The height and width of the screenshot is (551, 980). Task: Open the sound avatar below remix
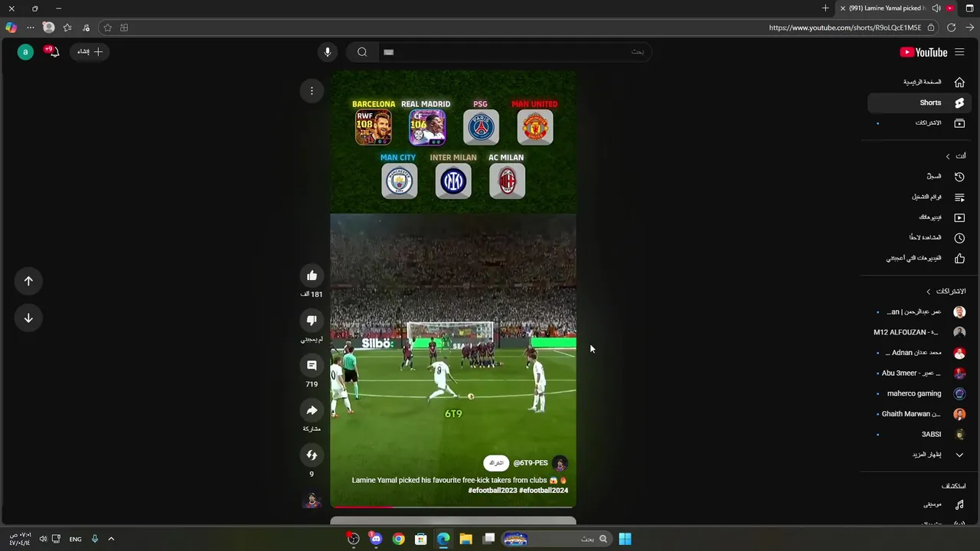(x=312, y=500)
